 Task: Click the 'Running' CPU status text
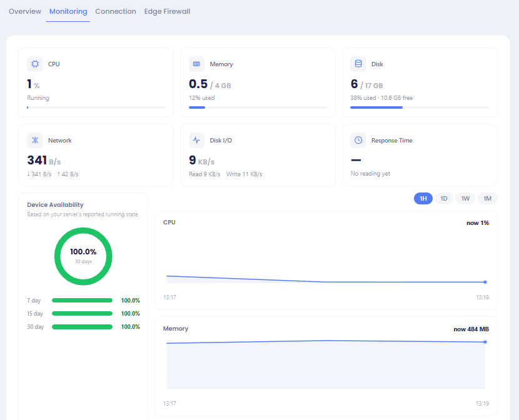pyautogui.click(x=38, y=98)
